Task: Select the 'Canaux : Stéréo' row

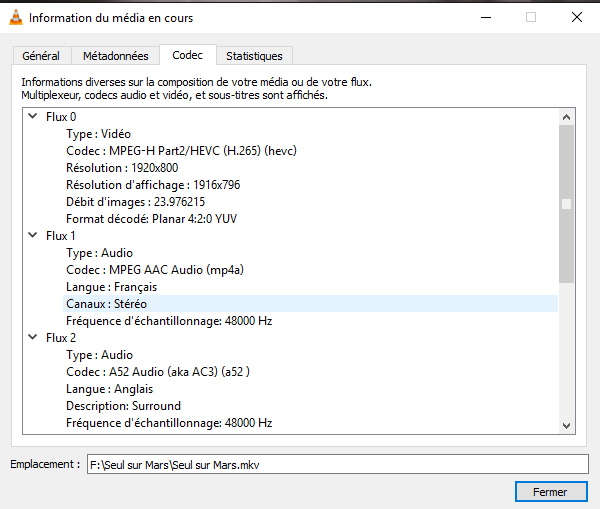Action: coord(310,304)
